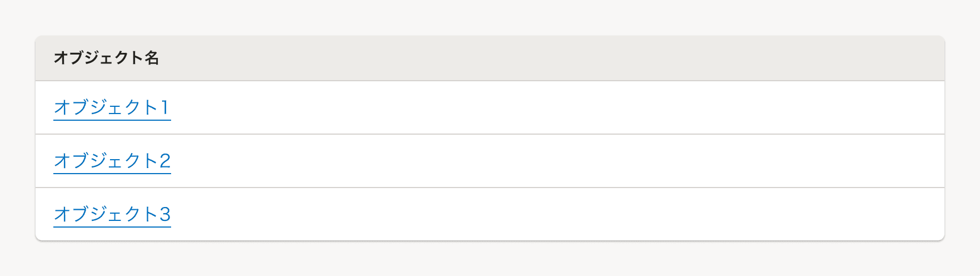Click the bottom row's object name link
Screen dimensions: 980x276
coord(112,214)
